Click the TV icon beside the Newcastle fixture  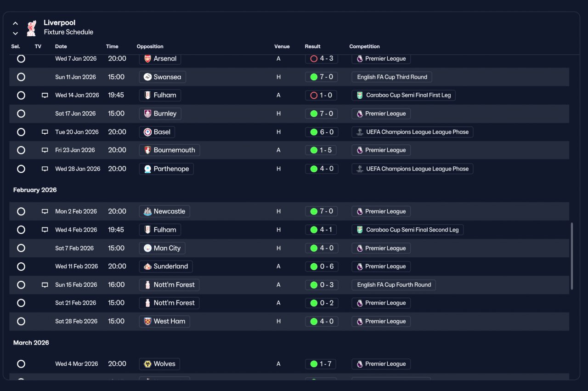pyautogui.click(x=45, y=211)
